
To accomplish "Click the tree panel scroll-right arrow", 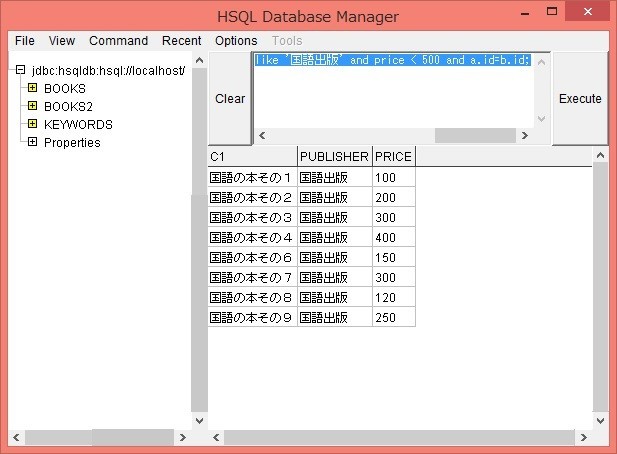I will (183, 437).
